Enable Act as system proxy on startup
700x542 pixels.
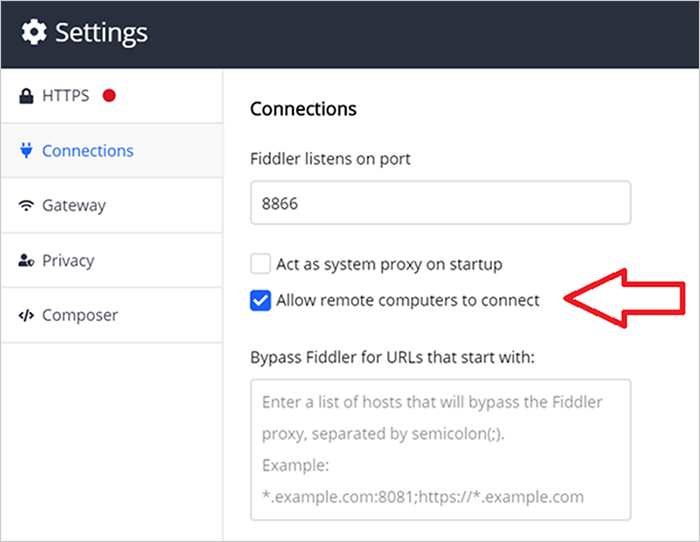click(260, 263)
